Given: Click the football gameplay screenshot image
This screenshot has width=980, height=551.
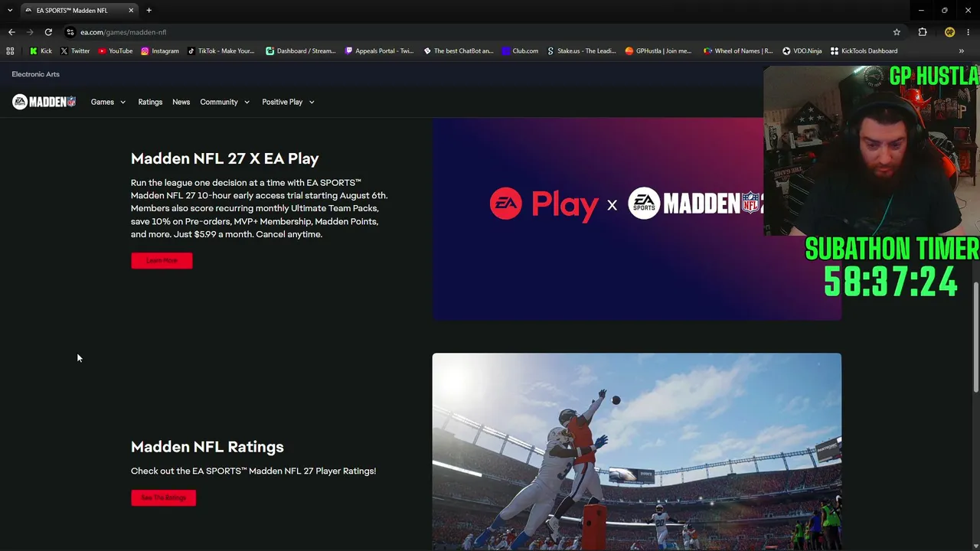Looking at the screenshot, I should pos(636,452).
